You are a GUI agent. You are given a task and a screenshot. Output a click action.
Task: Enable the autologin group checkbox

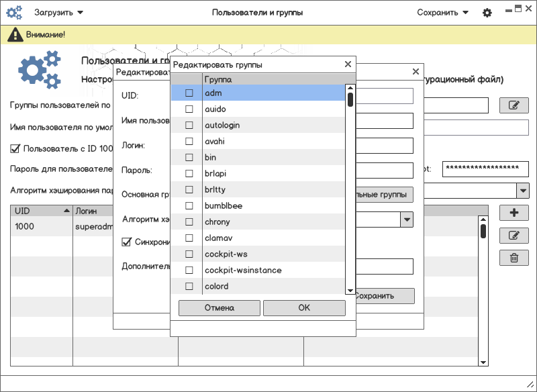pos(189,125)
